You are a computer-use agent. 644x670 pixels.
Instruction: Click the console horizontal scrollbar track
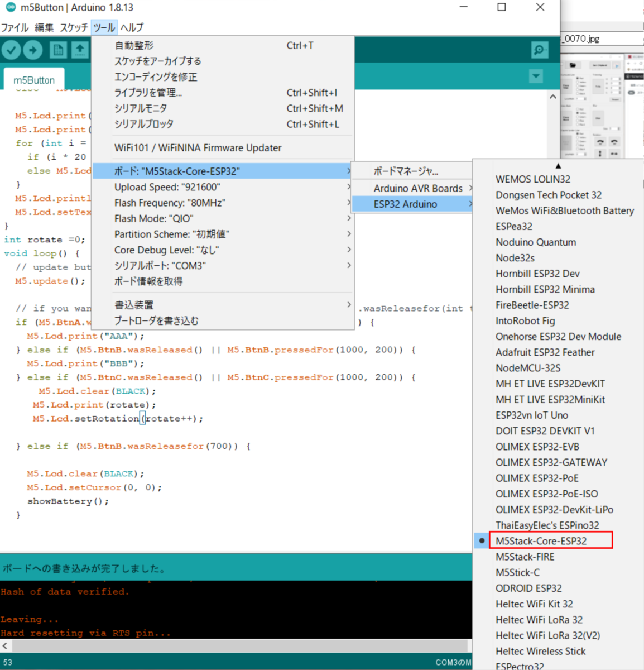tap(241, 645)
